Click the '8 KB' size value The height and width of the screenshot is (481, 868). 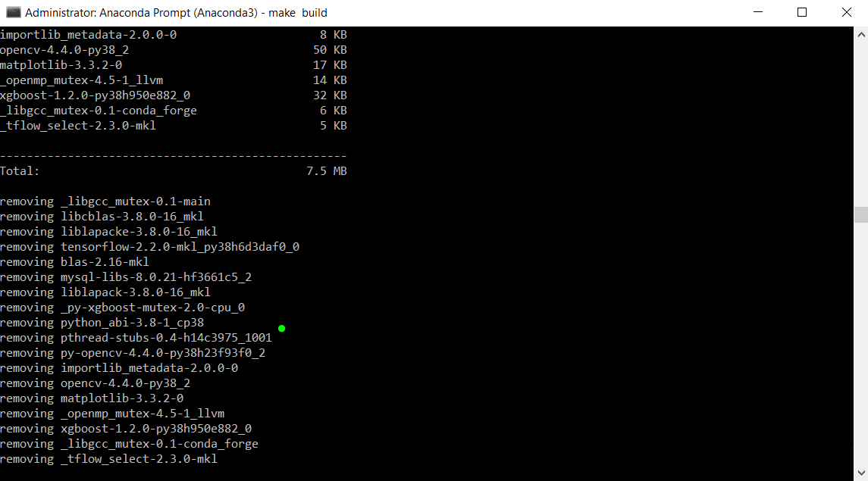pyautogui.click(x=334, y=35)
